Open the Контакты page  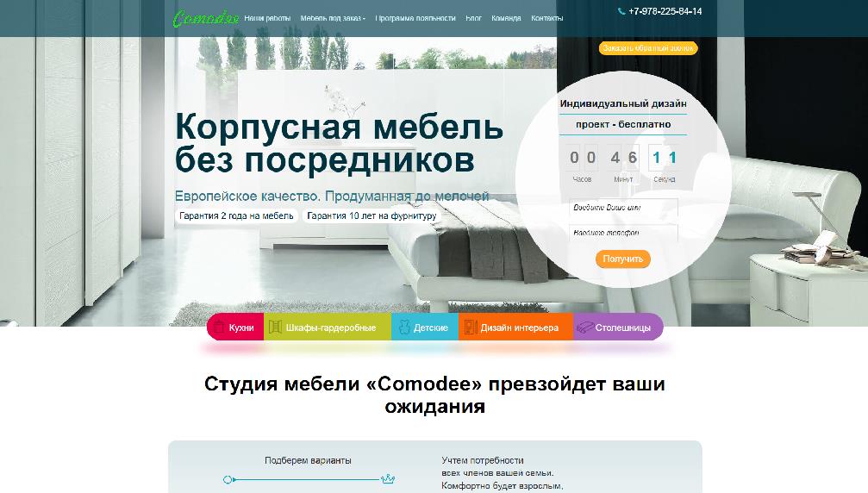tap(547, 18)
